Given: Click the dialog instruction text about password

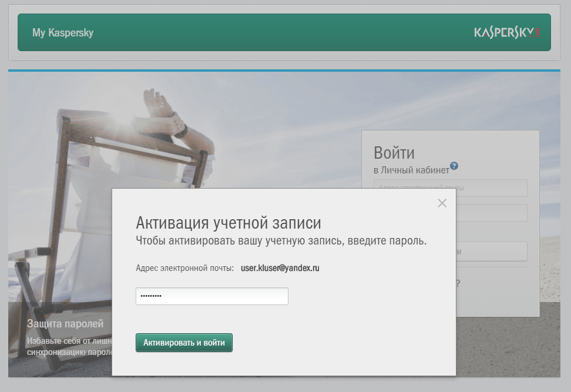Looking at the screenshot, I should coord(281,241).
